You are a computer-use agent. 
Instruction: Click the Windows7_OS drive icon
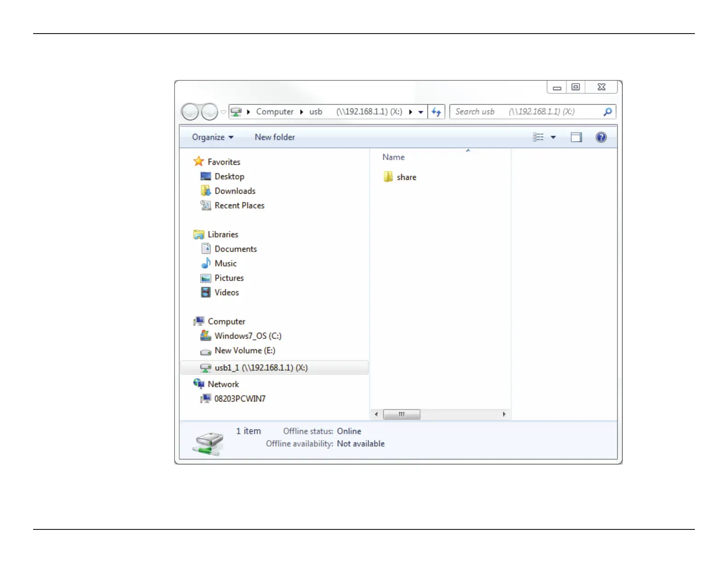click(206, 336)
